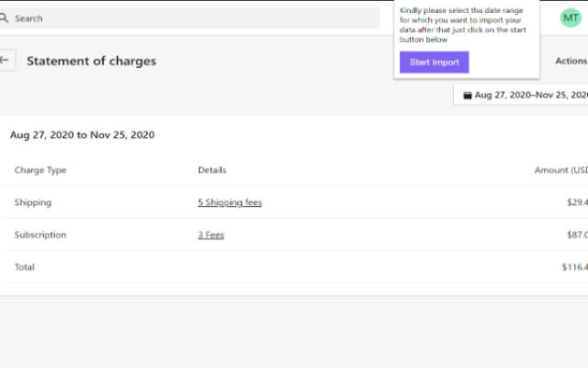This screenshot has height=368, width=588.
Task: Click the Amount (USD) column header
Action: tap(561, 170)
